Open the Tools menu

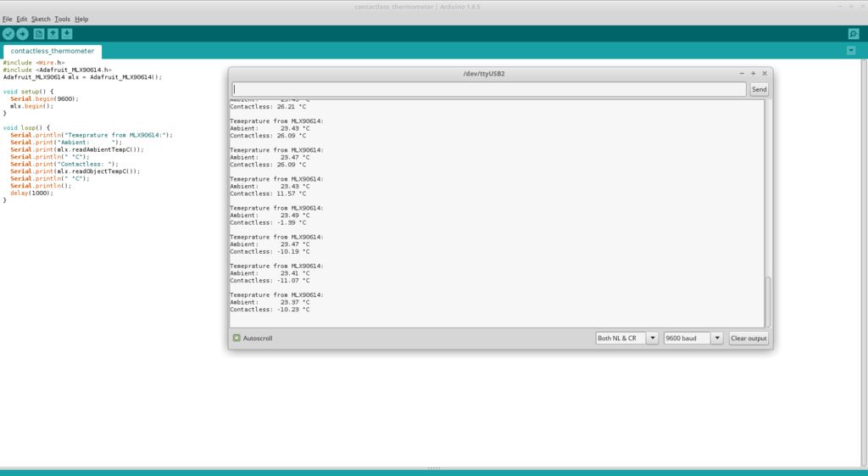(63, 19)
